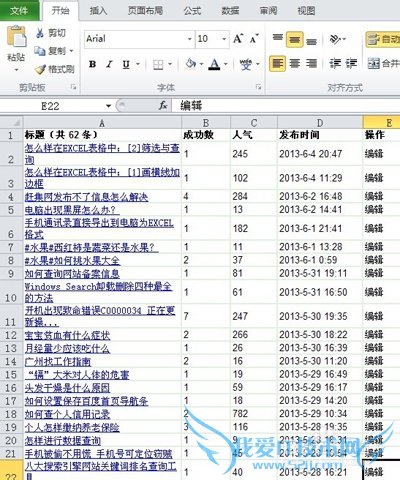Switch to the Home (开始) tab
Screen dimensions: 400x480
click(60, 11)
